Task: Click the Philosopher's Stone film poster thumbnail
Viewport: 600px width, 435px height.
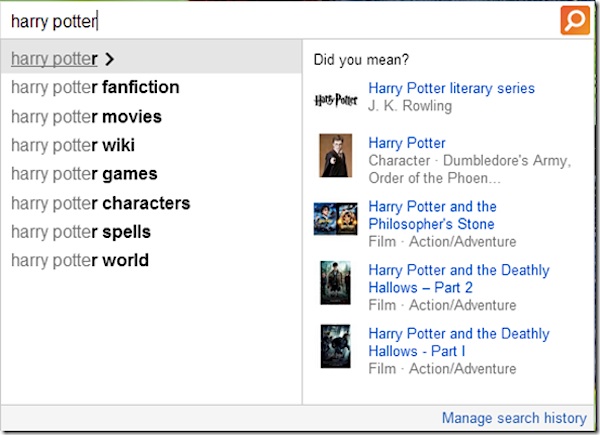Action: (x=336, y=219)
